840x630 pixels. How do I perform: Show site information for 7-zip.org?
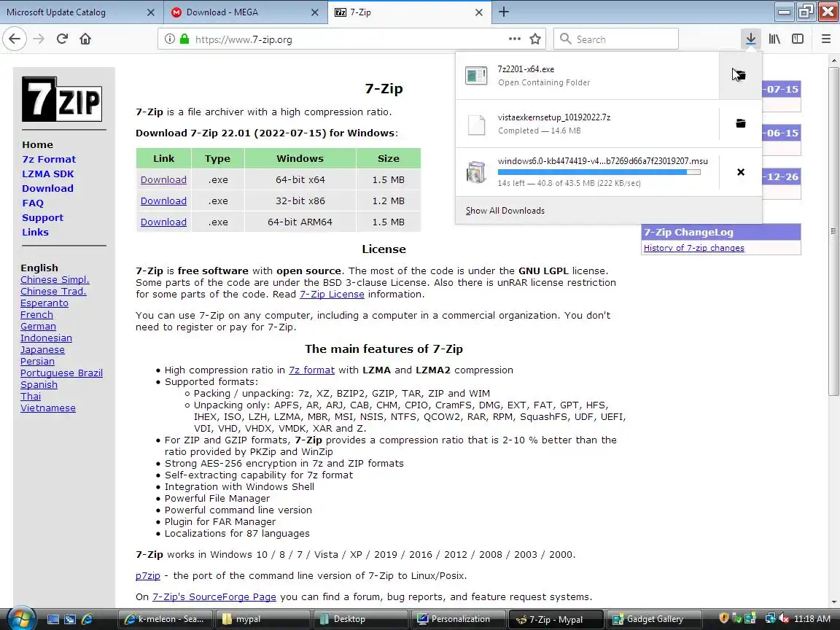point(169,39)
